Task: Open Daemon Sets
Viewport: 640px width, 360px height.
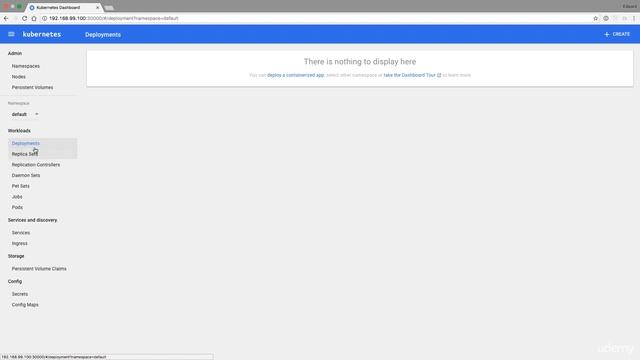Action: coord(26,175)
